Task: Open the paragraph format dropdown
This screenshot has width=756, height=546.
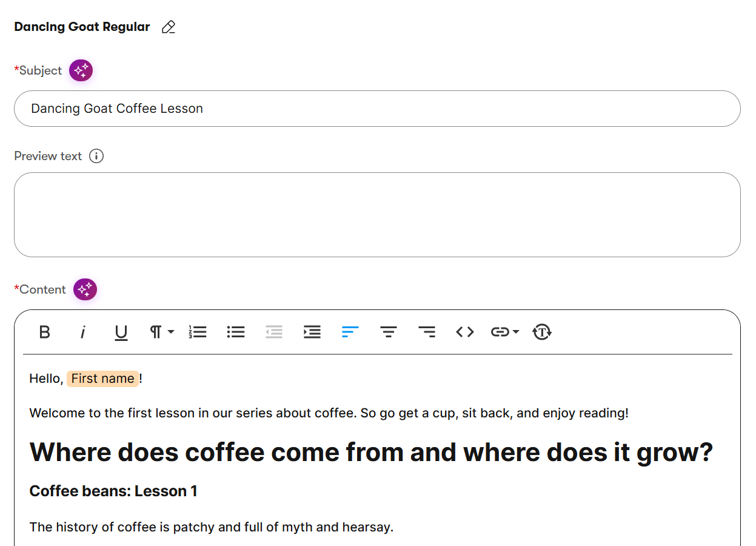Action: [162, 332]
